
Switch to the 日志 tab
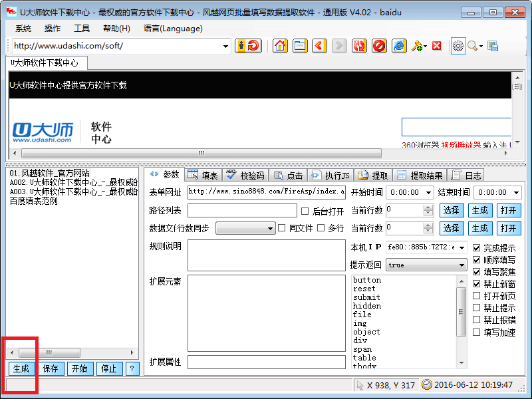[466, 176]
